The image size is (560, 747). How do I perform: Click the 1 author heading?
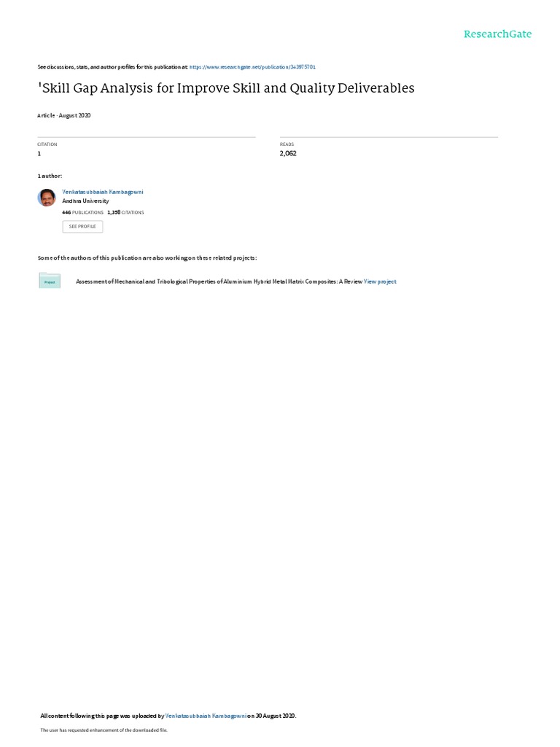click(x=50, y=176)
